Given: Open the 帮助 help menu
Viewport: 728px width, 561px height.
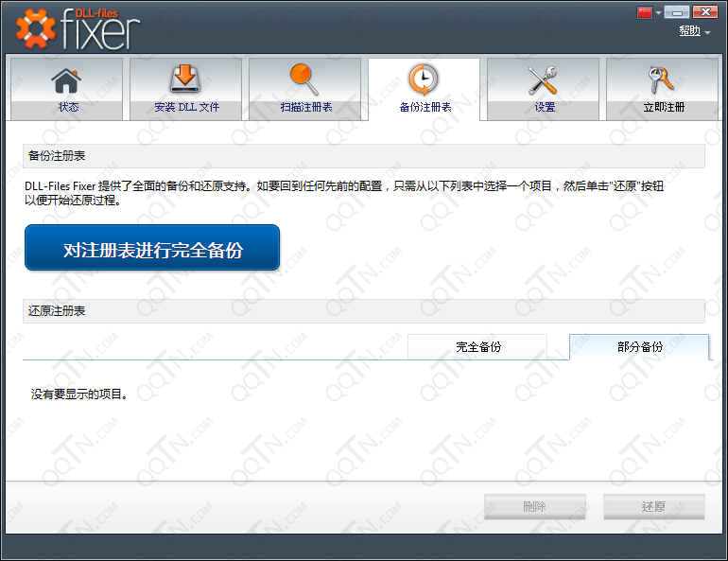Looking at the screenshot, I should (689, 31).
